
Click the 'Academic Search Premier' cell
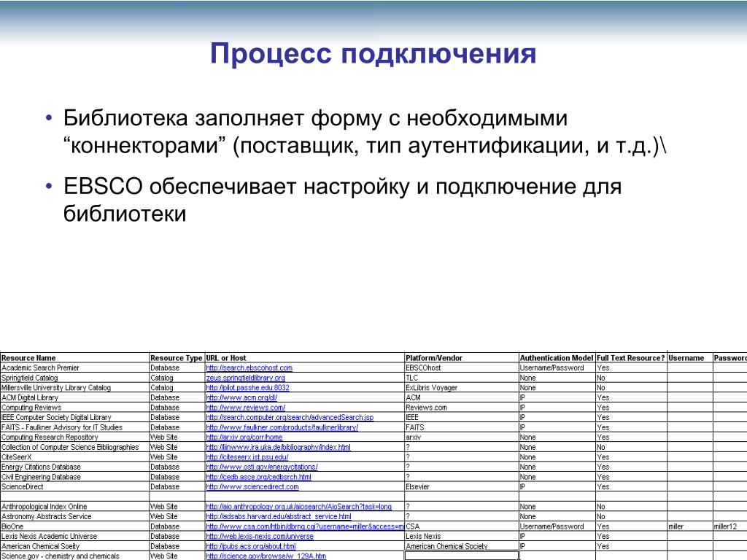[x=75, y=367]
